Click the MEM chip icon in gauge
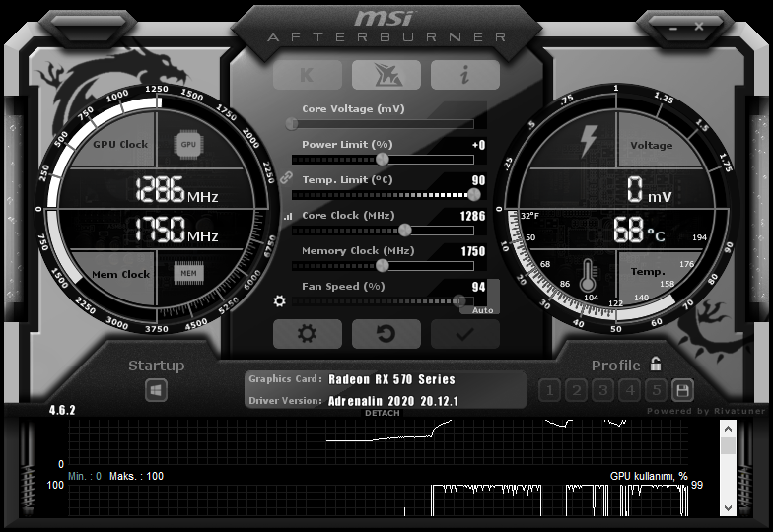Screen dimensions: 773x532 tap(188, 273)
